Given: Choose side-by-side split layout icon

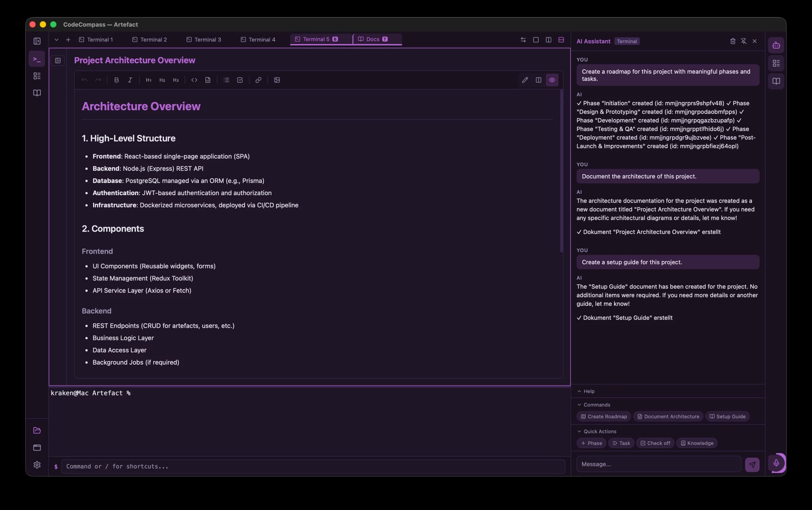Looking at the screenshot, I should [548, 40].
